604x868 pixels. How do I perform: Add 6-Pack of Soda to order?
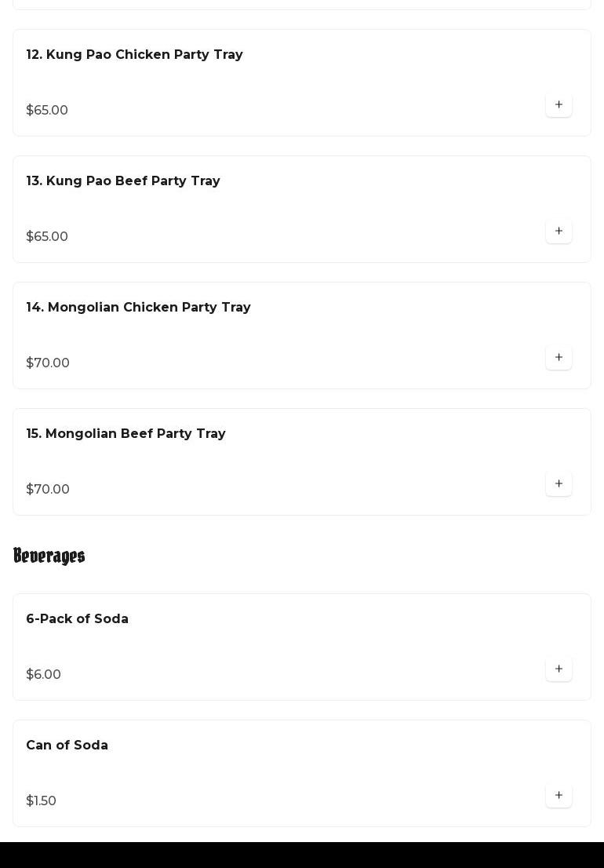559,669
